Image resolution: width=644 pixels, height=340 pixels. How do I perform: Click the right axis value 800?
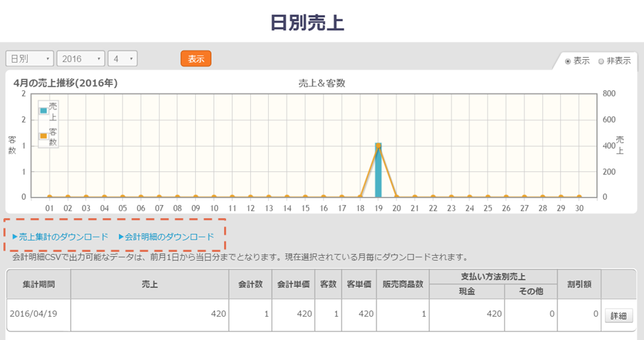click(609, 94)
